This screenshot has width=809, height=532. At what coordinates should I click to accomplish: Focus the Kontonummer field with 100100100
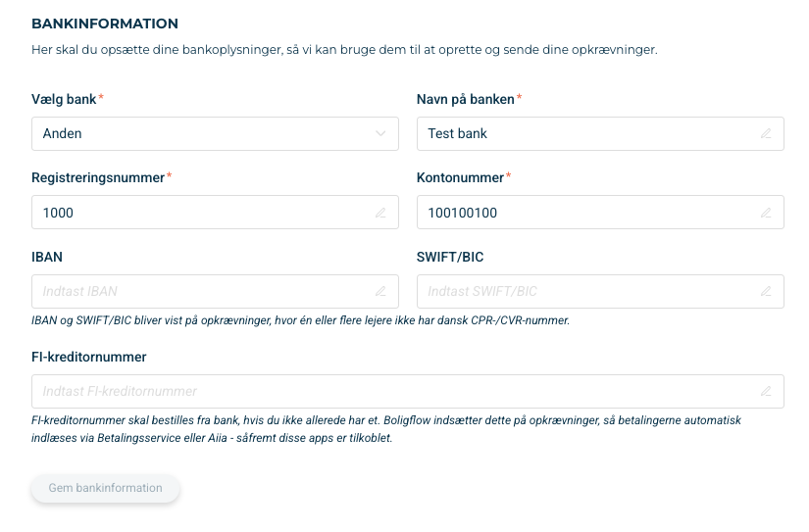tap(600, 213)
